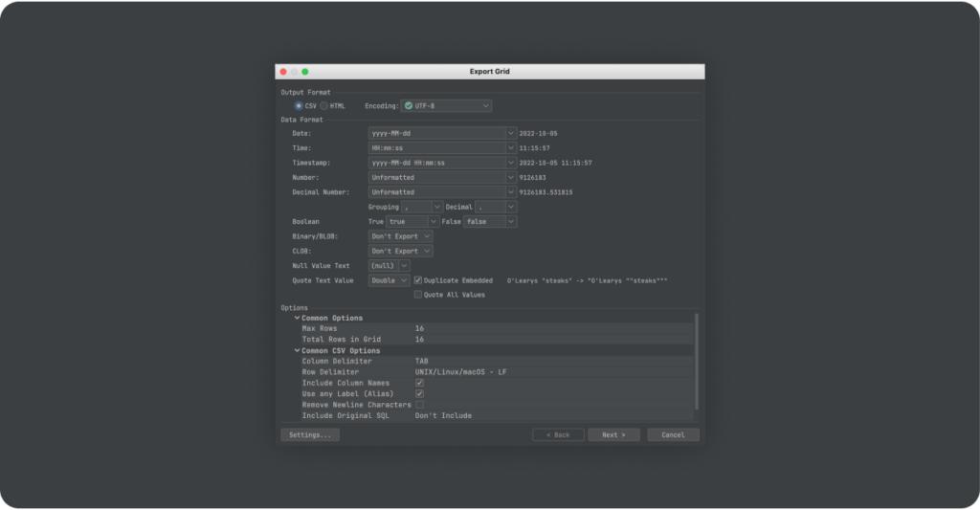Toggle the Use any Label (Alias) checkbox
This screenshot has height=510, width=980.
click(x=419, y=393)
